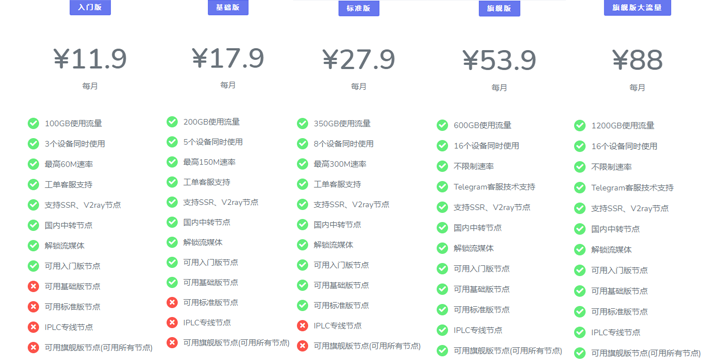Click check icon beside 5个设备同时使用

(172, 142)
